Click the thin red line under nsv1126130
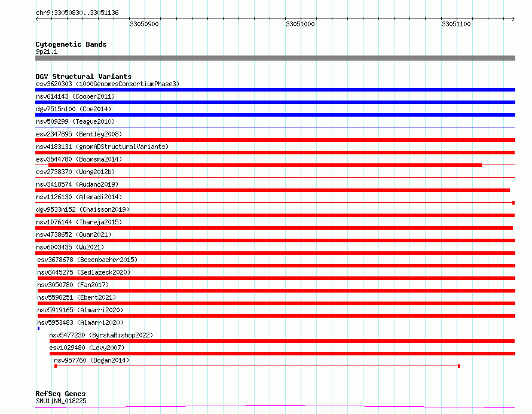The width and height of the screenshot is (532, 414). 275,203
